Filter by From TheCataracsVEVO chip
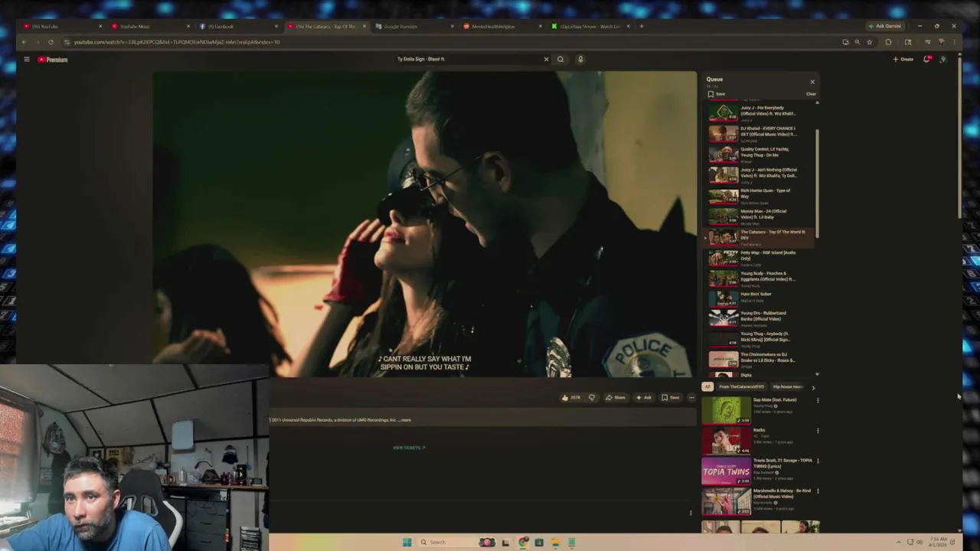The image size is (980, 551). point(740,387)
